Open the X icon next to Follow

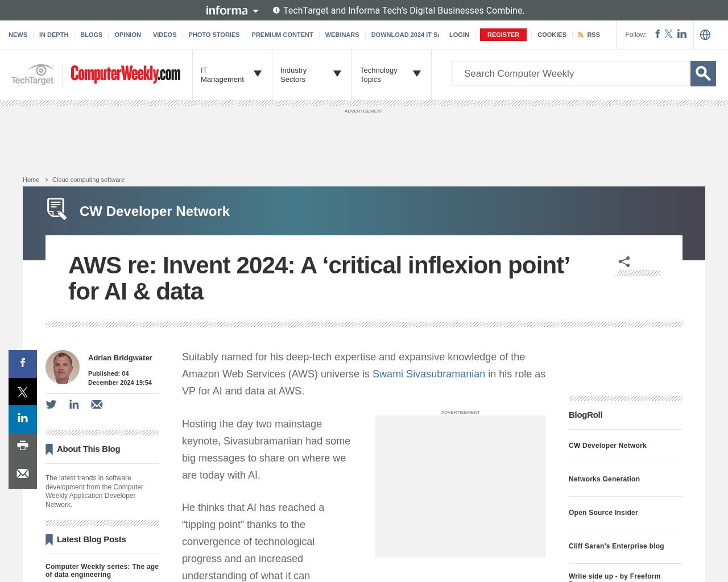coord(669,34)
